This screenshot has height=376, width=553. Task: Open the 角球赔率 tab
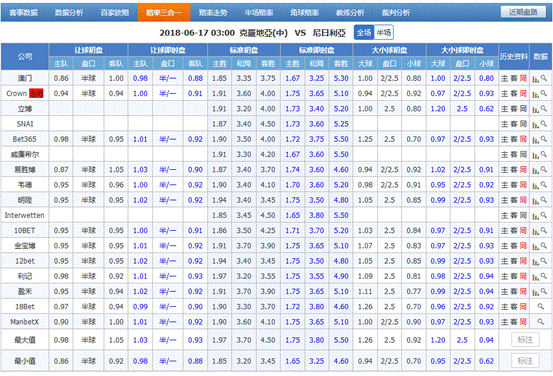click(x=304, y=13)
